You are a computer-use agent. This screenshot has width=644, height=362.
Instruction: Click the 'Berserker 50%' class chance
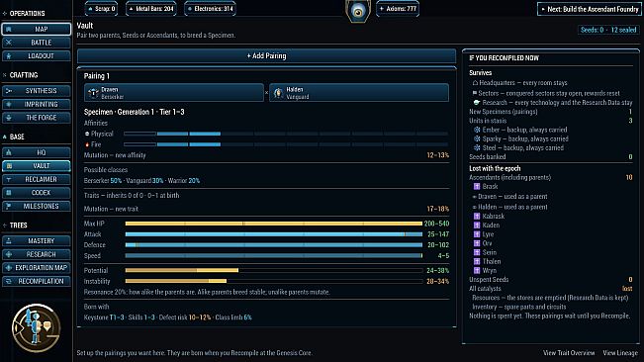point(103,181)
